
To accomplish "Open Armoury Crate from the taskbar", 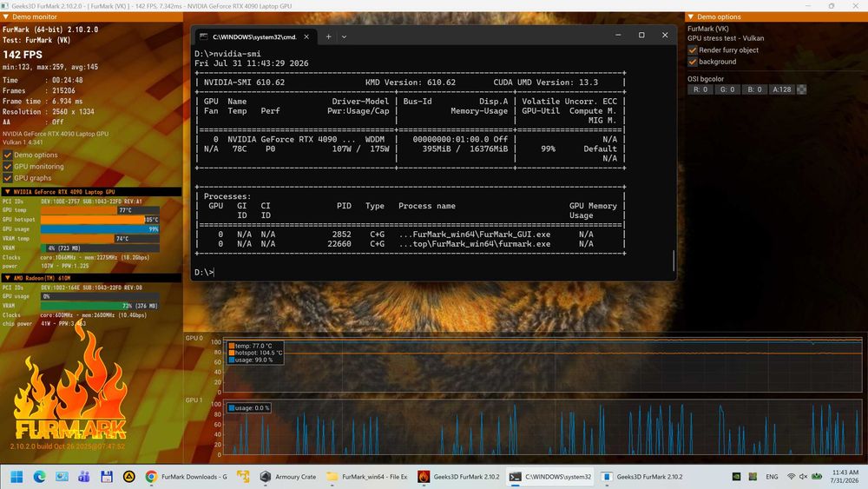I will pos(288,476).
